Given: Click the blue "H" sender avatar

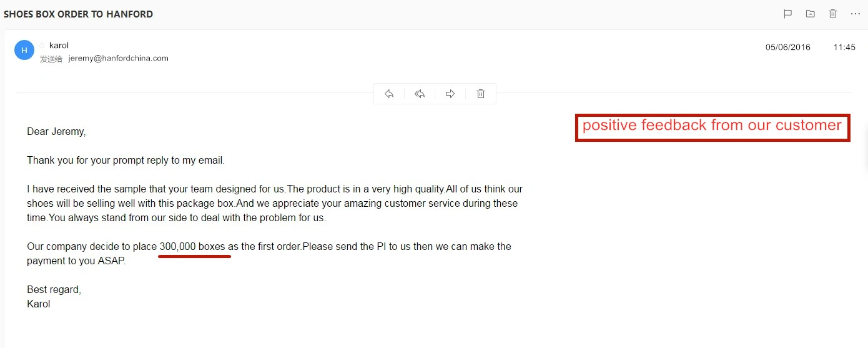Looking at the screenshot, I should 24,50.
